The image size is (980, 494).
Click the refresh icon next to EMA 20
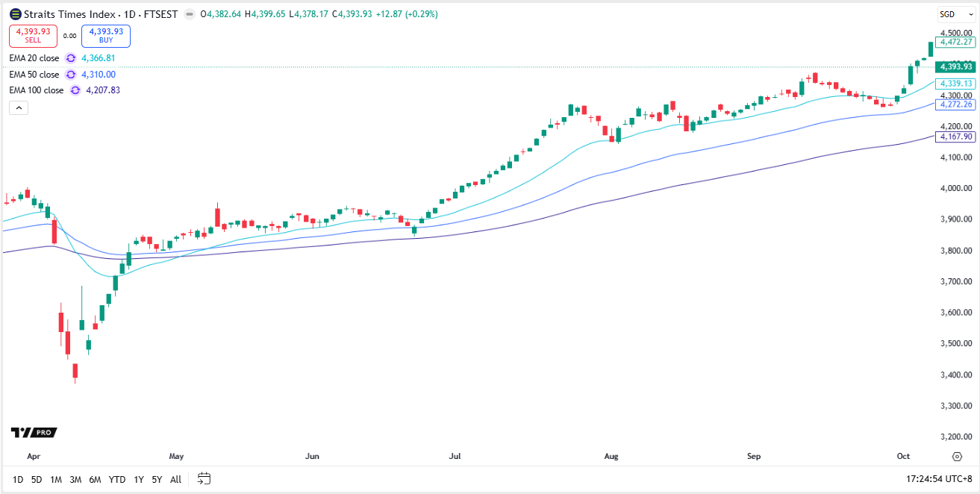71,58
